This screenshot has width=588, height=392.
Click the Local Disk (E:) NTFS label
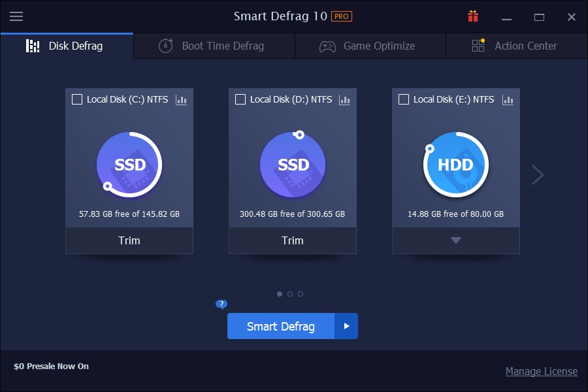[x=454, y=99]
